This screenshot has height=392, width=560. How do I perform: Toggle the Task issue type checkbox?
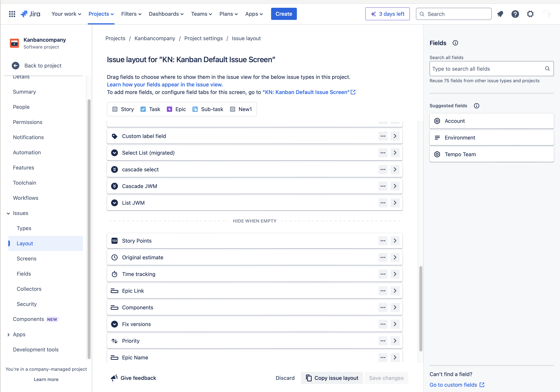click(x=143, y=109)
